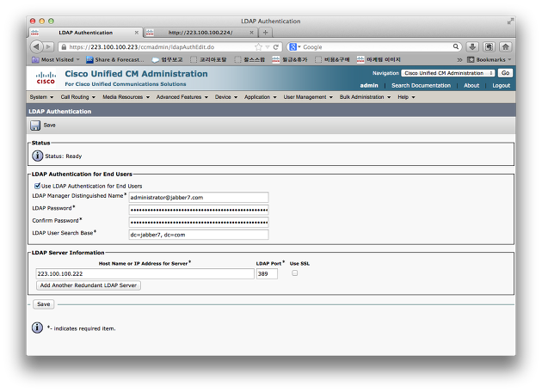This screenshot has width=542, height=392.
Task: Open the Downloads arrow icon
Action: 472,46
